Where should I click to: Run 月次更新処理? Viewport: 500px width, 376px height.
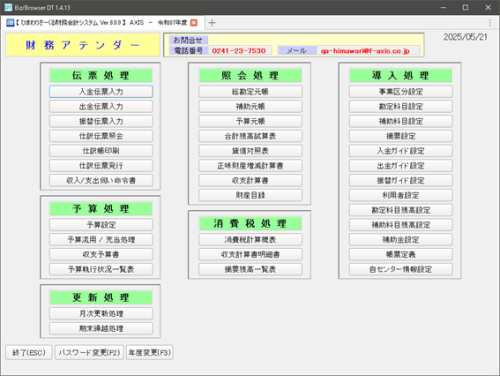pos(101,314)
